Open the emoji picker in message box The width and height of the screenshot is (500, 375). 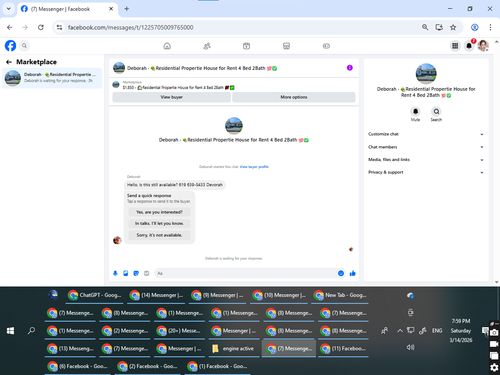[341, 273]
